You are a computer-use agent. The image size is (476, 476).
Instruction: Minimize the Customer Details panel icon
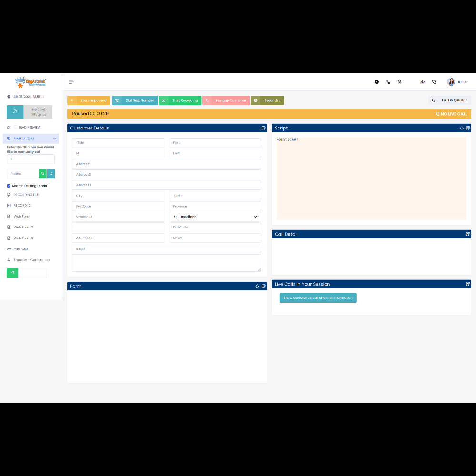pos(264,128)
